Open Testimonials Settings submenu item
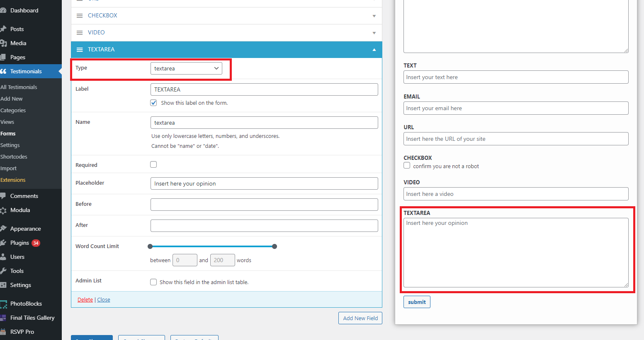 pos(10,145)
